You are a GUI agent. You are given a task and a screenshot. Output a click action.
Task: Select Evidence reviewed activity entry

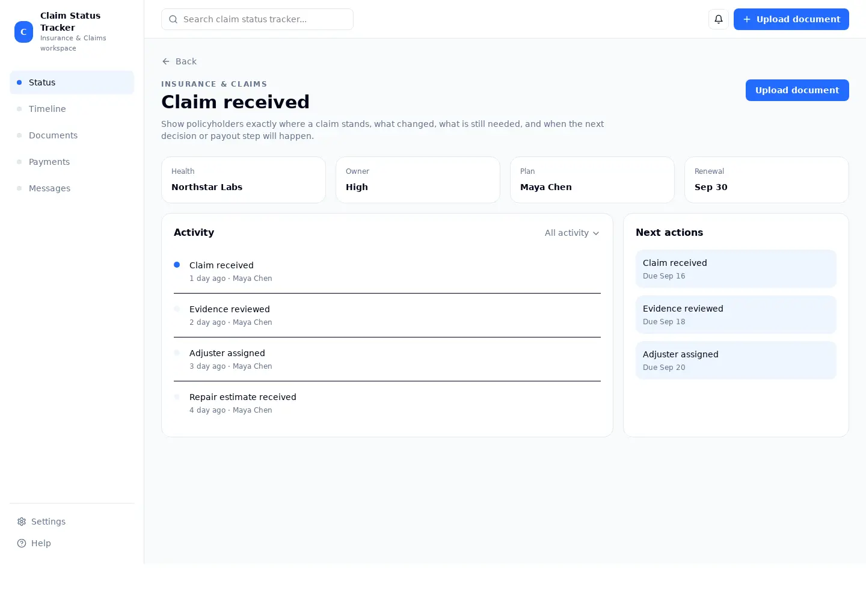click(387, 315)
